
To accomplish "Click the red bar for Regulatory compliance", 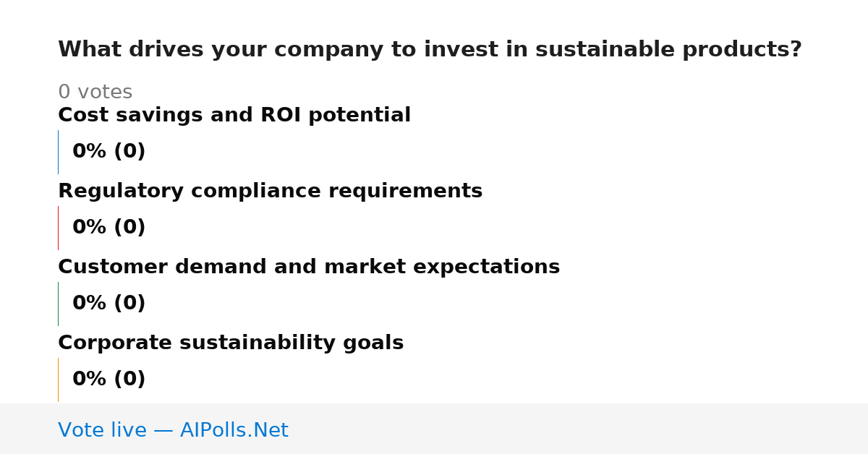I will [59, 228].
